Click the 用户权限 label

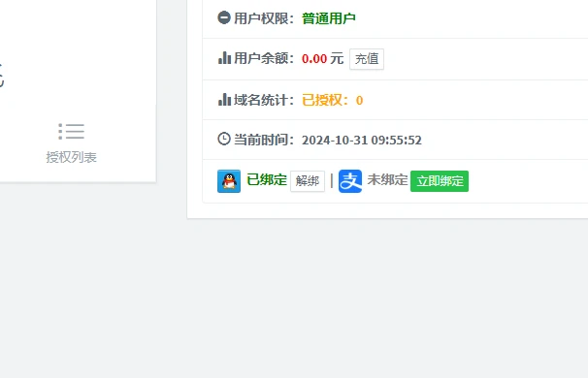pyautogui.click(x=264, y=18)
